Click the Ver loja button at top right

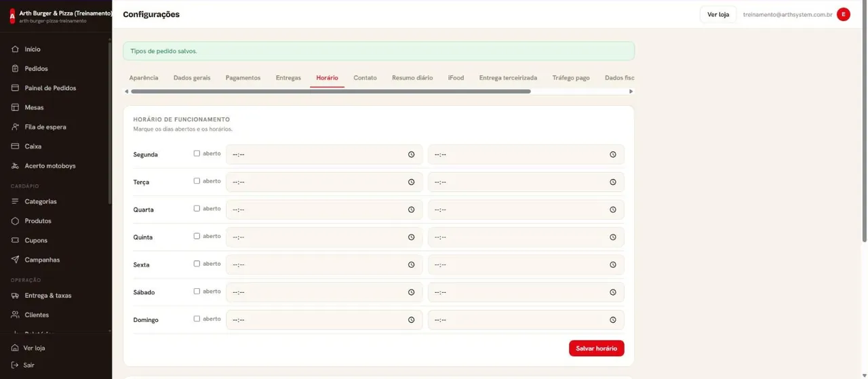[x=718, y=14]
